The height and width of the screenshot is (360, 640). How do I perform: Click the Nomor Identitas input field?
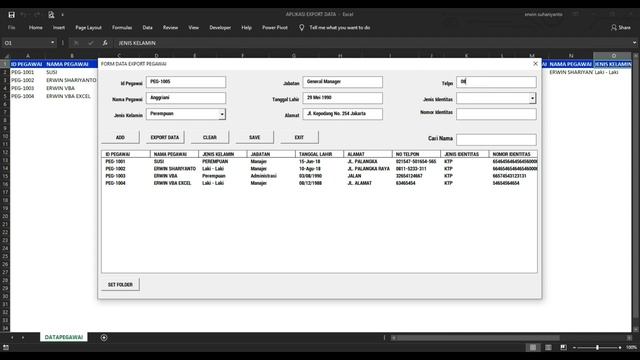(496, 114)
